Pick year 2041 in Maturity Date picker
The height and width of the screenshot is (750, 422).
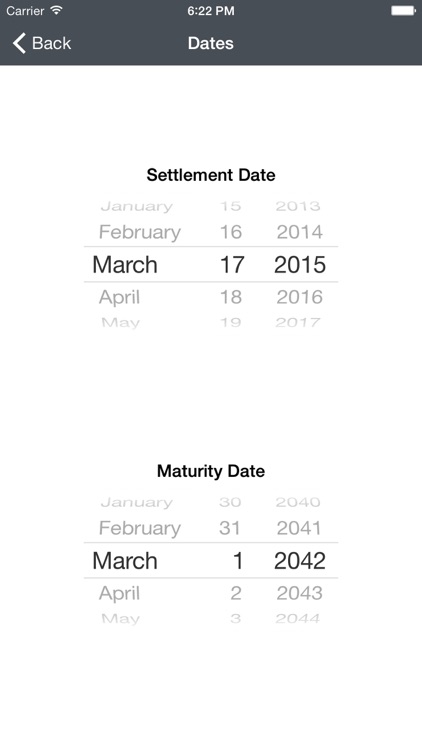pos(299,528)
